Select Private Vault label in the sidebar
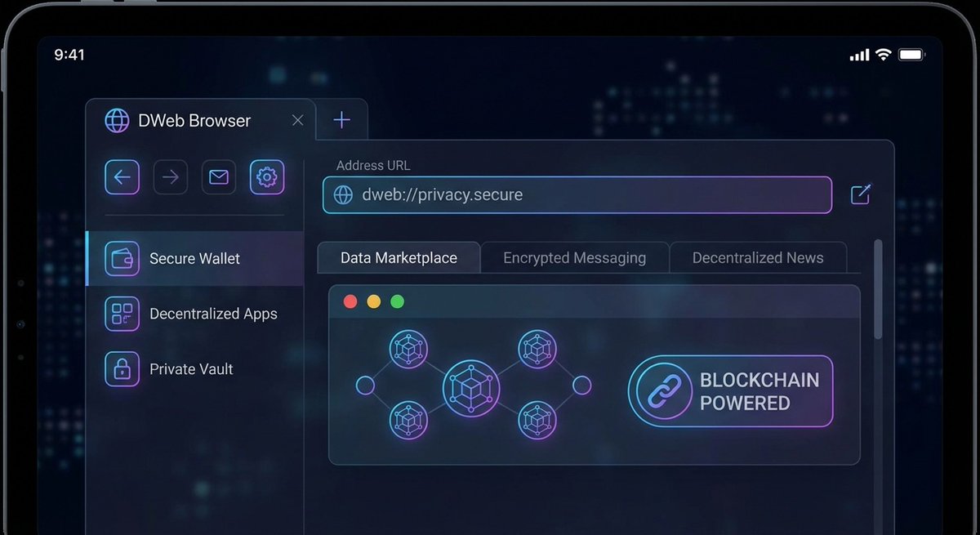The height and width of the screenshot is (535, 980). coord(191,369)
